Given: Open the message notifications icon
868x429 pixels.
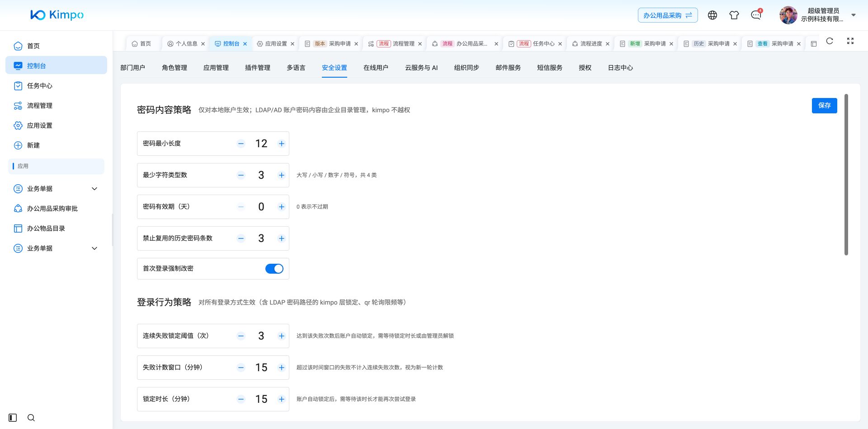Looking at the screenshot, I should [x=756, y=15].
